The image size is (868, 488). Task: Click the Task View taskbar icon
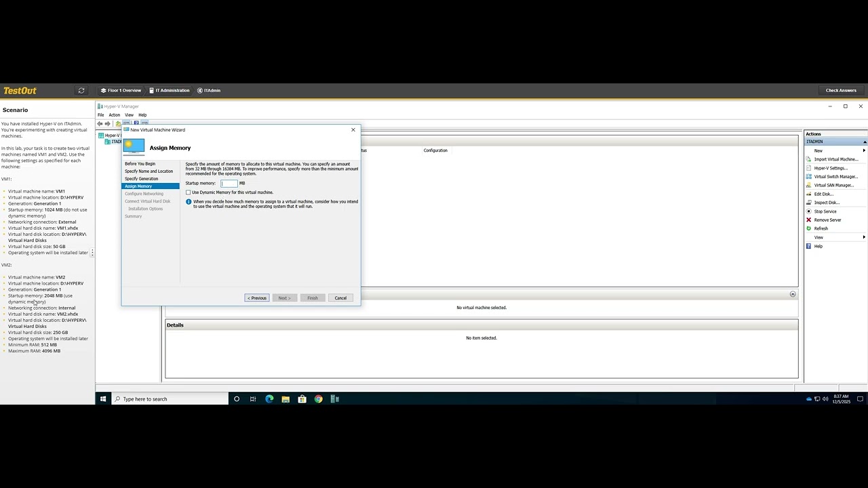[x=253, y=399]
